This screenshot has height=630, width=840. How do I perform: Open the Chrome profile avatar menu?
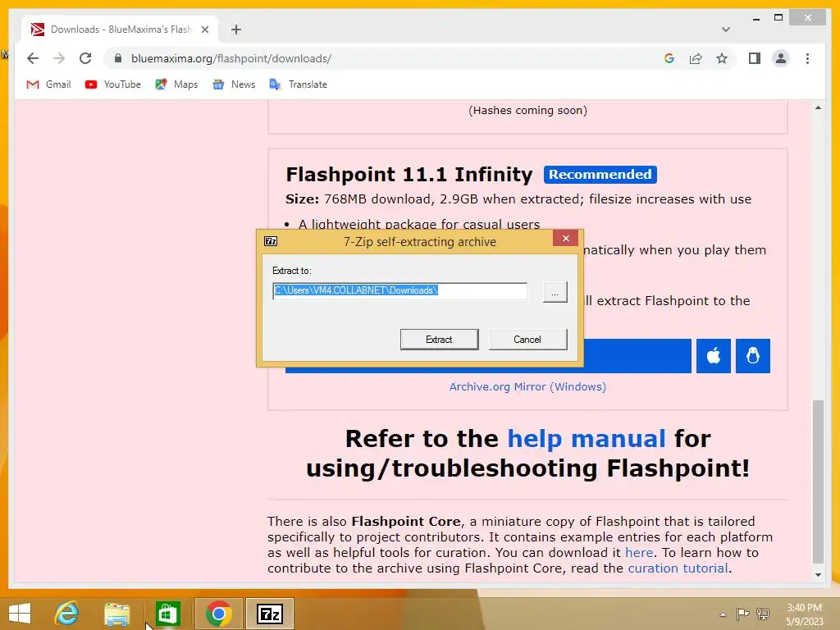tap(781, 58)
